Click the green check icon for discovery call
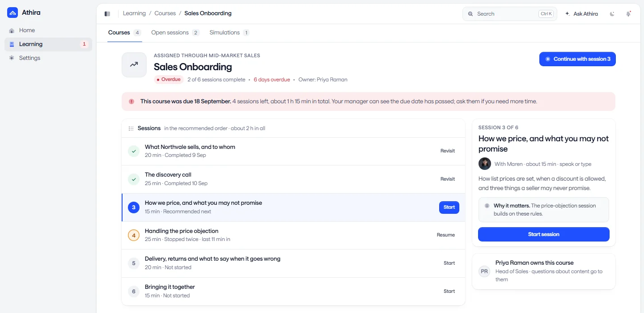 pyautogui.click(x=134, y=179)
